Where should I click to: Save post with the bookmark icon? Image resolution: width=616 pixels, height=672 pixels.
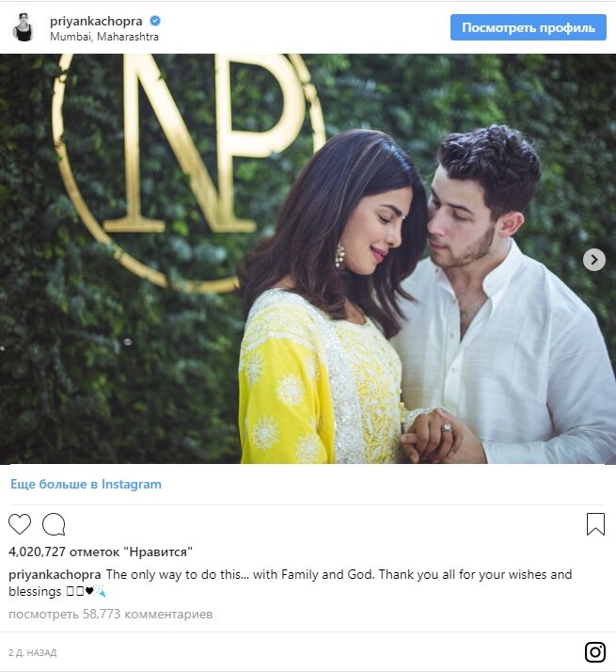click(x=595, y=524)
